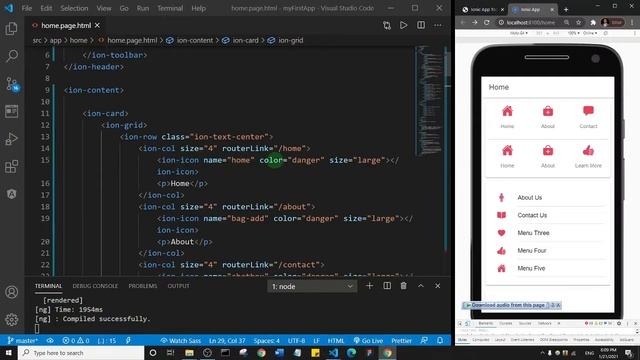Toggle the device toolbar in DevTools
The height and width of the screenshot is (360, 640).
467,323
